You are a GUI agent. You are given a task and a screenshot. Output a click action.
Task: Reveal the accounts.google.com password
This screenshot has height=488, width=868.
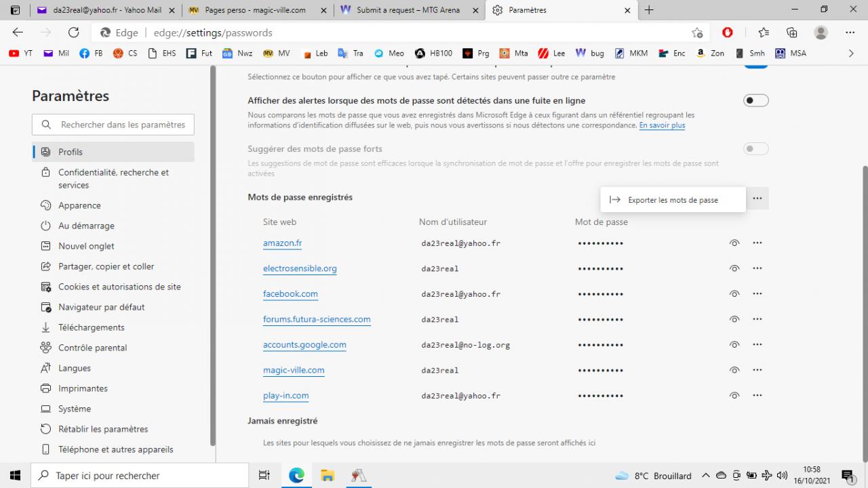734,344
